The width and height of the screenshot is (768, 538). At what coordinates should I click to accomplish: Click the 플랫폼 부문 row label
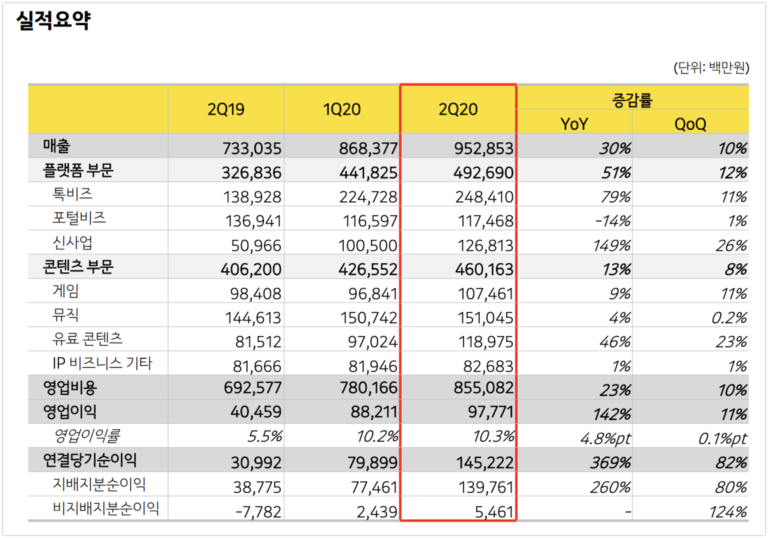click(x=78, y=170)
